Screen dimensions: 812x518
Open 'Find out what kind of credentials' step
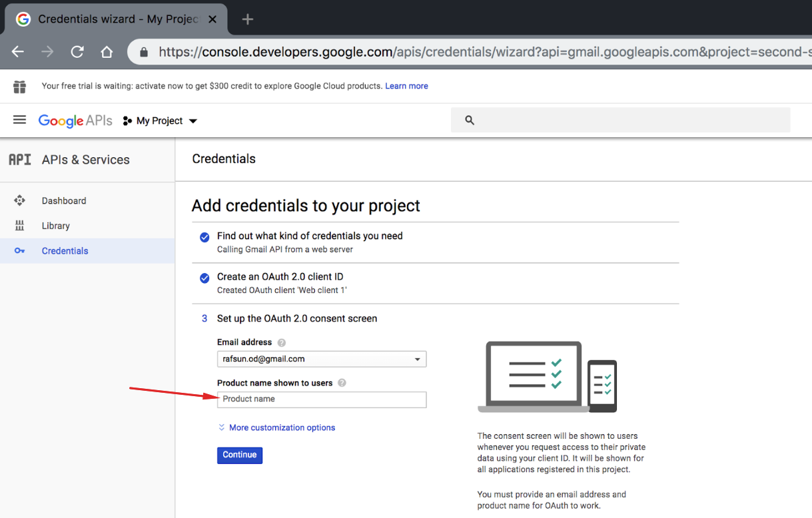(310, 236)
